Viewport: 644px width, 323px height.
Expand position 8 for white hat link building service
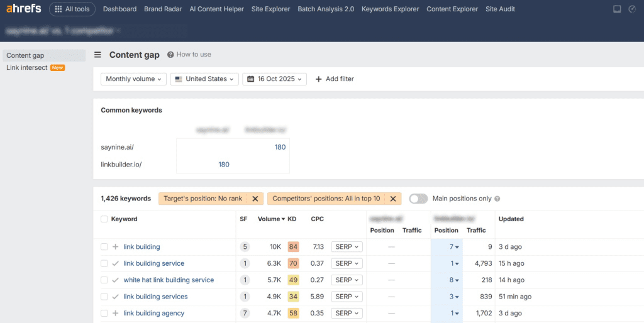[x=454, y=280]
